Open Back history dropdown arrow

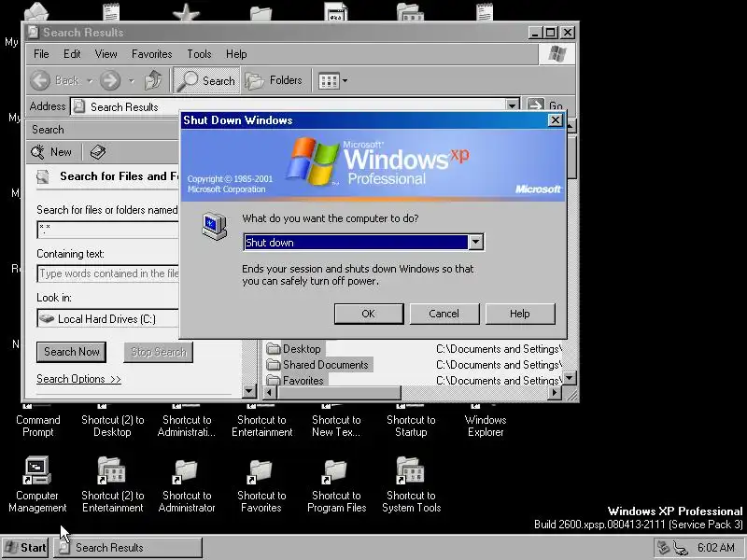[x=90, y=81]
